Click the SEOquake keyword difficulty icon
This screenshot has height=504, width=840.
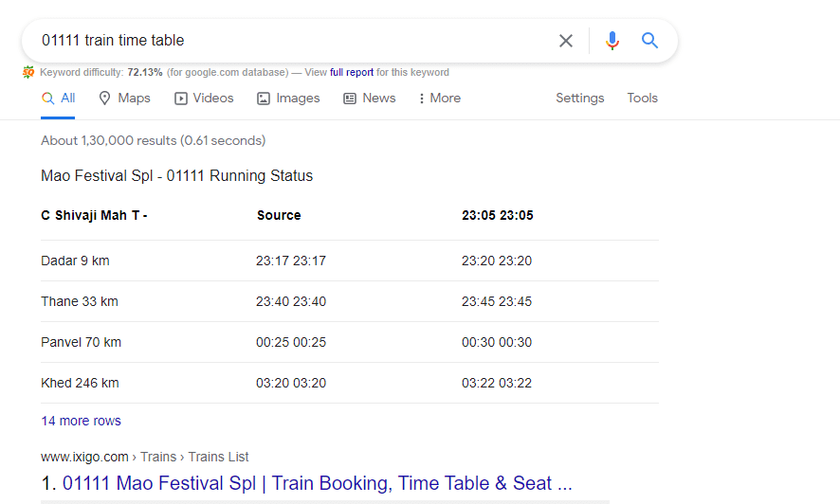[28, 72]
